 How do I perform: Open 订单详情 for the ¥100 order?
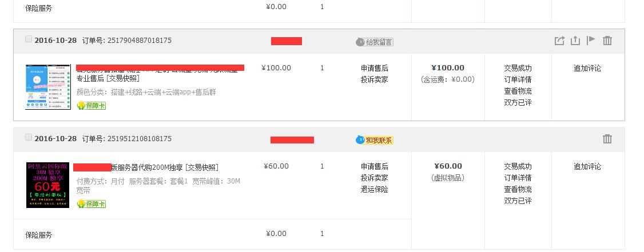(518, 79)
